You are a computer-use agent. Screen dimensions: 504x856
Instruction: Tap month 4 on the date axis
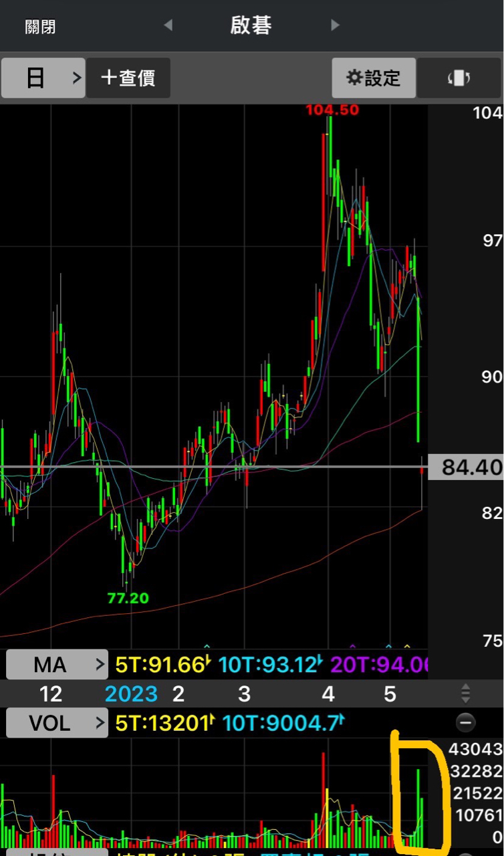click(x=328, y=693)
